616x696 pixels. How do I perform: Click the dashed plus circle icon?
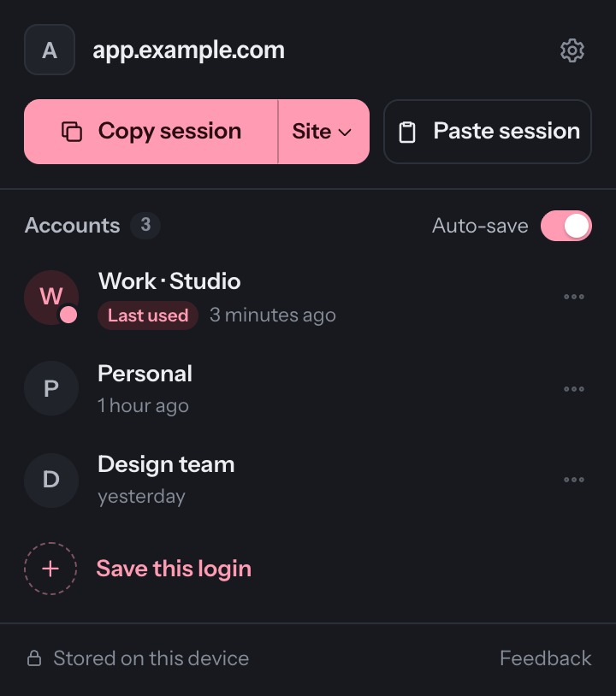50,569
